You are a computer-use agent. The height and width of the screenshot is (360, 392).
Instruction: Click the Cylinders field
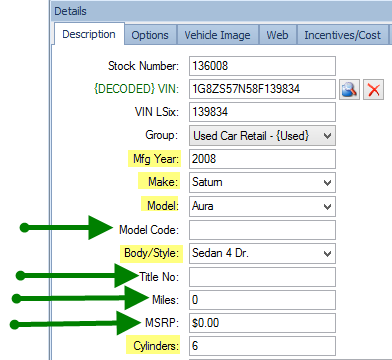262,346
